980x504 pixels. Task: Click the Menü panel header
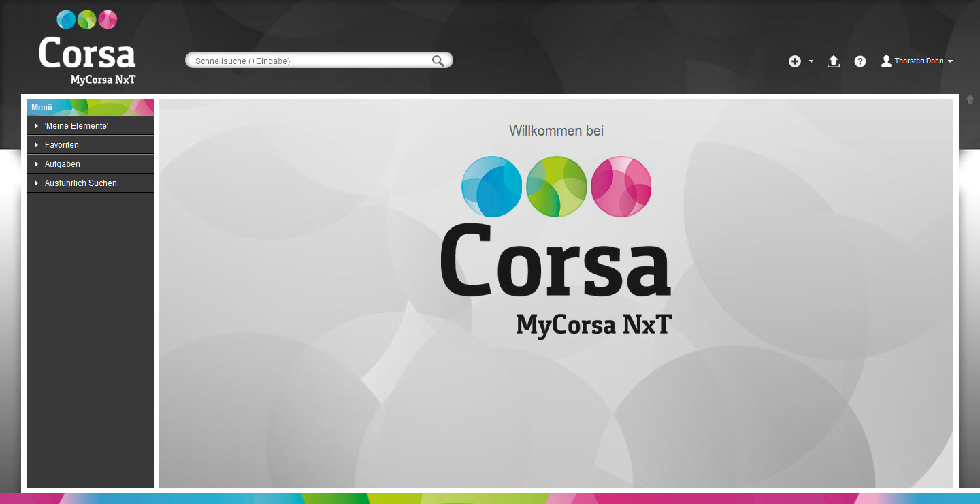[91, 108]
